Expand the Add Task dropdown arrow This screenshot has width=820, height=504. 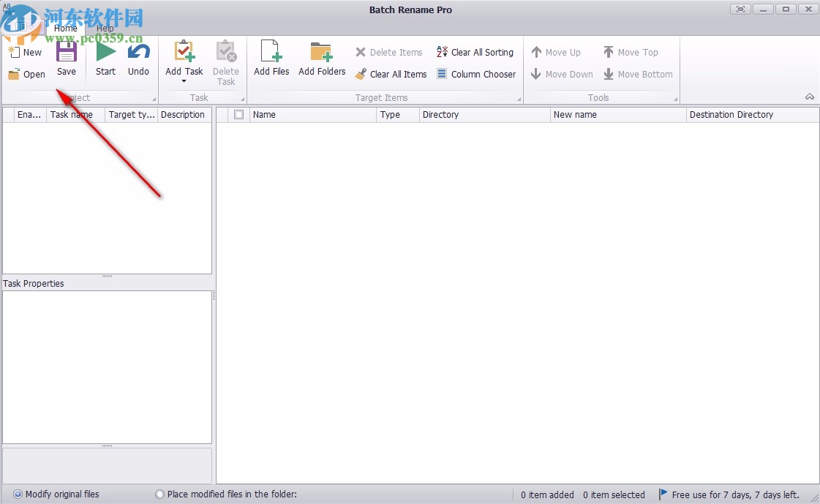click(x=184, y=81)
